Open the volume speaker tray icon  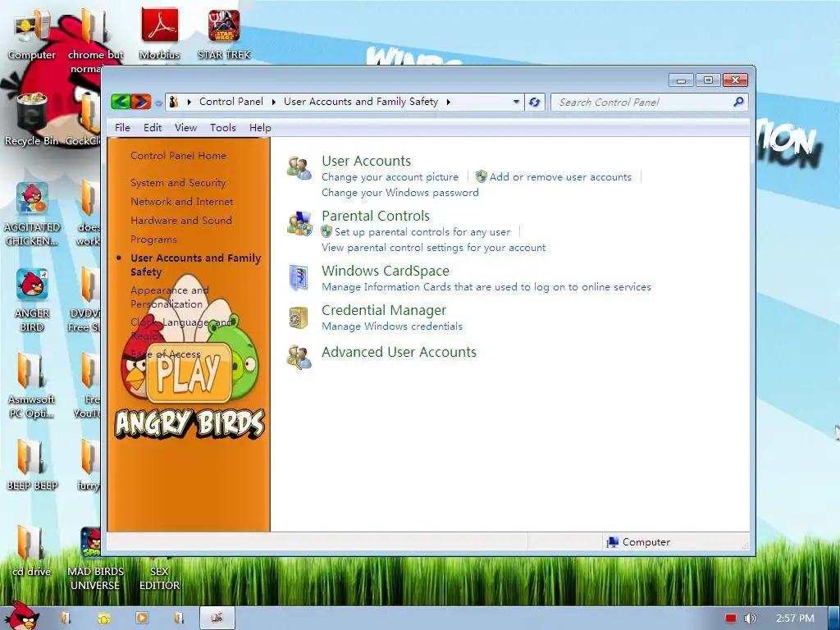pos(750,619)
